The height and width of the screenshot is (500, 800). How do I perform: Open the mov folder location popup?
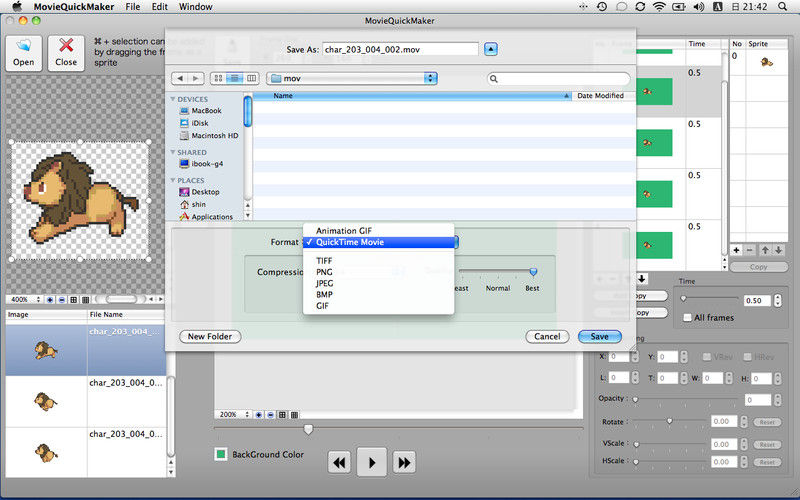[x=352, y=78]
